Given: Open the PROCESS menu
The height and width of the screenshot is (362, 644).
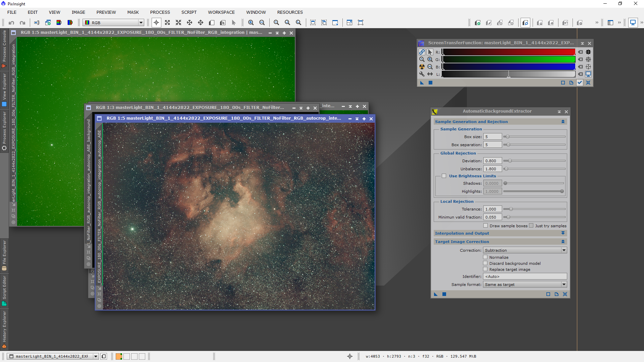Looking at the screenshot, I should tap(160, 12).
